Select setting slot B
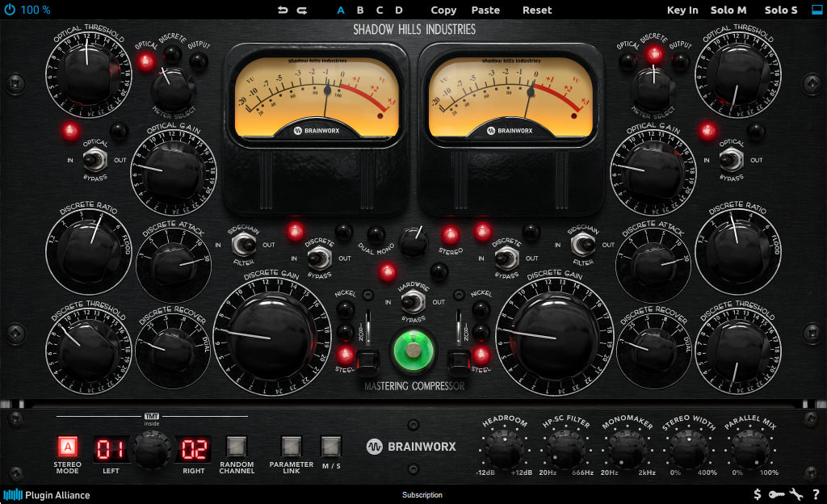Viewport: 827px width, 504px height. click(360, 10)
